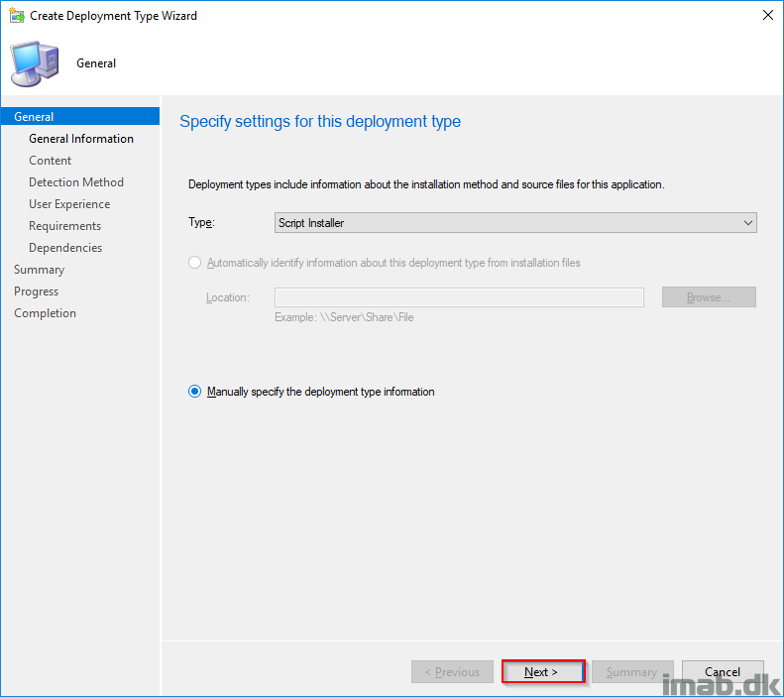Viewport: 784px width, 697px height.
Task: Select Automatically identify information radio button
Action: pyautogui.click(x=194, y=263)
